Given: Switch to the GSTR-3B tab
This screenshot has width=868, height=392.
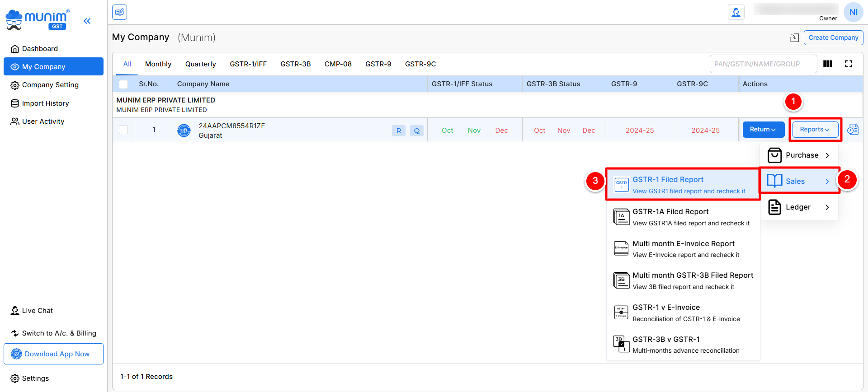Looking at the screenshot, I should (x=295, y=64).
